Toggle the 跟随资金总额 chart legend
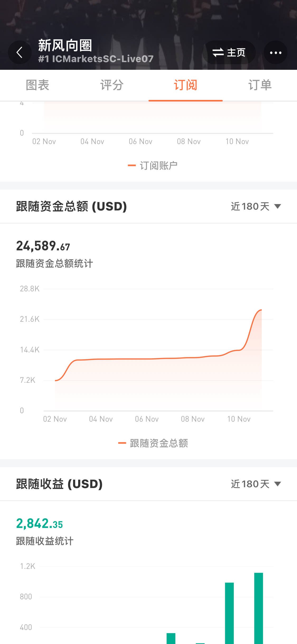Viewport: 297px width, 644px height. (x=153, y=443)
